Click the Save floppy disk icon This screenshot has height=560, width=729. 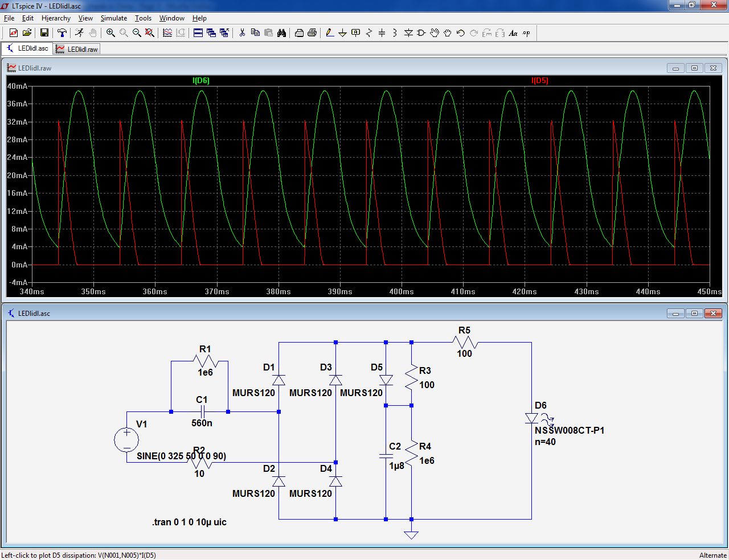pos(44,33)
